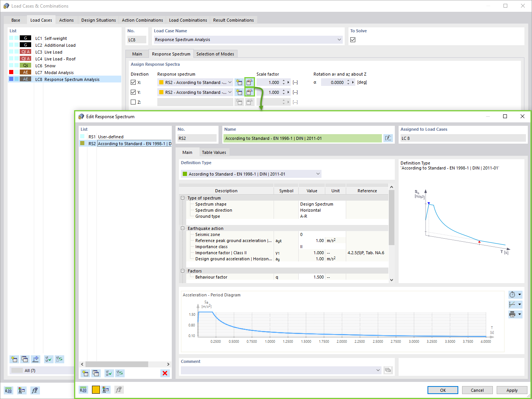Select all spectra in Edit Response Spectrum list
Viewport: 532px width, 399px height.
click(x=109, y=373)
